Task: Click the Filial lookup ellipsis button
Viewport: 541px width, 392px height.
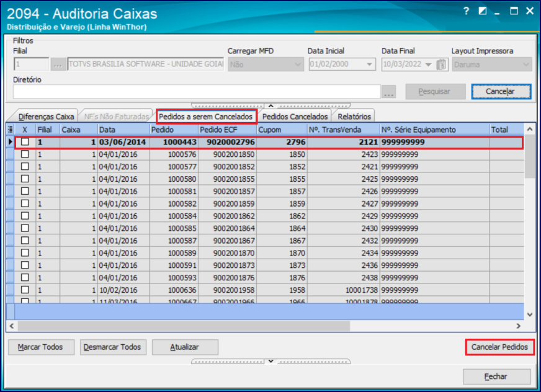Action: tap(58, 65)
